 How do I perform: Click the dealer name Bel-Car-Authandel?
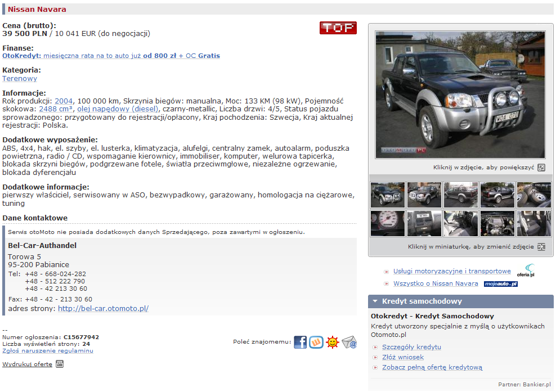point(42,245)
